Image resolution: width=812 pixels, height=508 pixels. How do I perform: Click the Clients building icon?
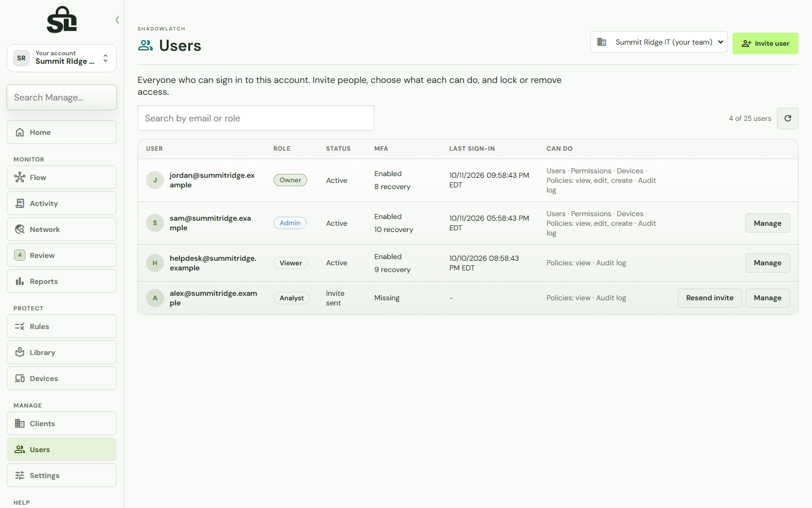tap(20, 423)
